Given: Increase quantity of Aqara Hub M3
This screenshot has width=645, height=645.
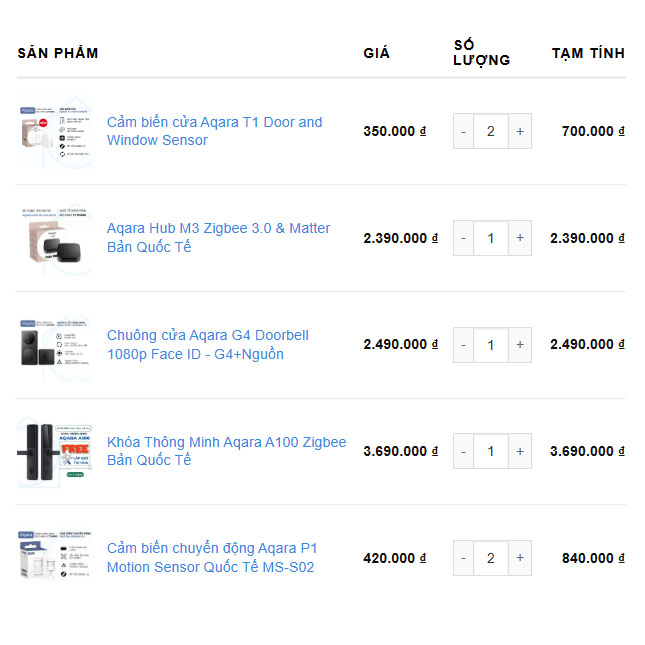Looking at the screenshot, I should (x=519, y=238).
